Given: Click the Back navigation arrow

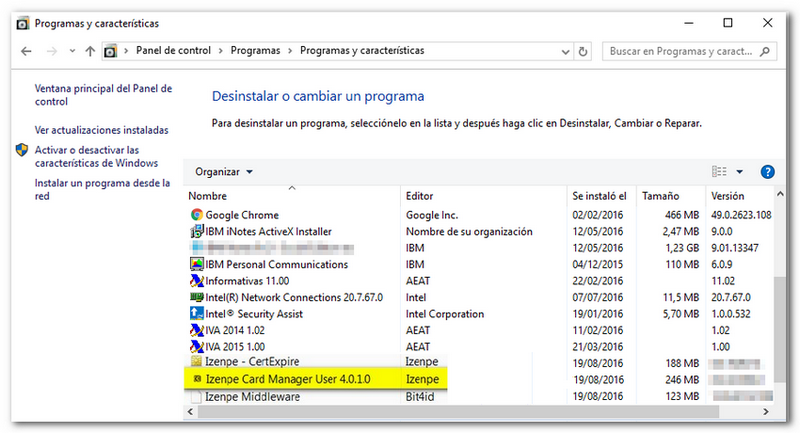Looking at the screenshot, I should pyautogui.click(x=25, y=50).
